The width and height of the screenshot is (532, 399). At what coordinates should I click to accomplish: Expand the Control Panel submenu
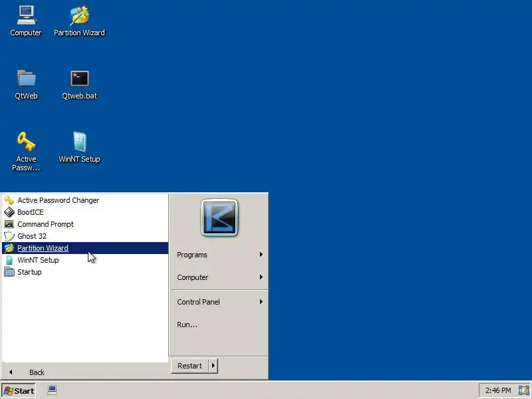pos(219,302)
